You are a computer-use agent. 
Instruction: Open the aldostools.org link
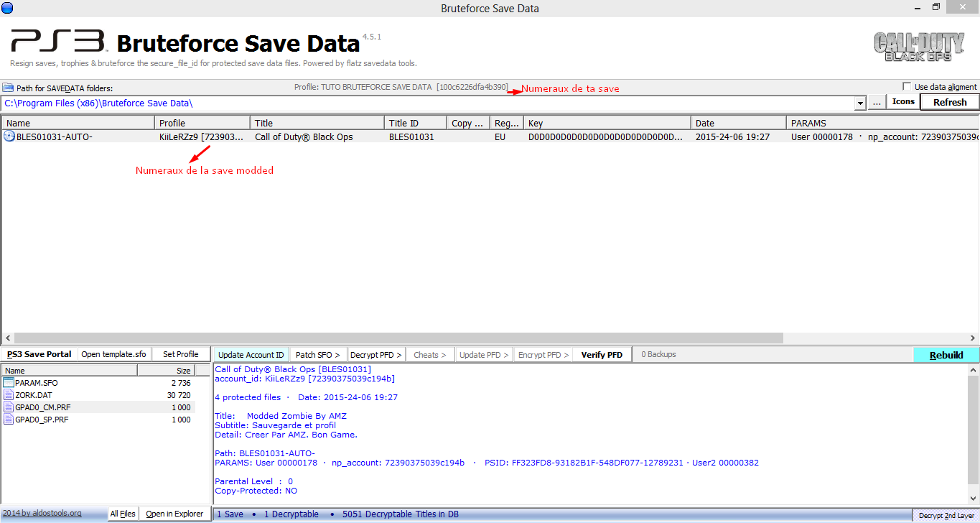coord(42,514)
